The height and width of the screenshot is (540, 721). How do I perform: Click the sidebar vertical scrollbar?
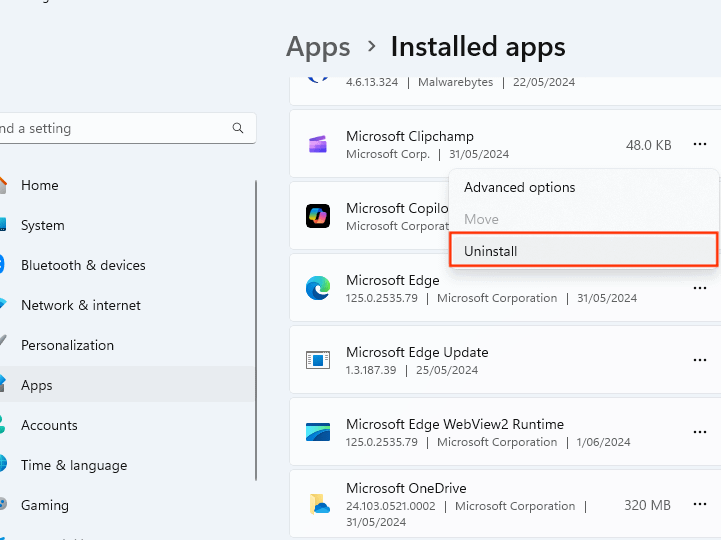(x=256, y=331)
